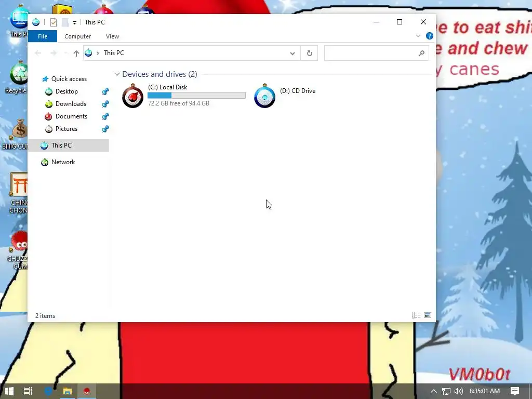Viewport: 532px width, 399px height.
Task: Open Task View on the taskbar
Action: coord(28,391)
